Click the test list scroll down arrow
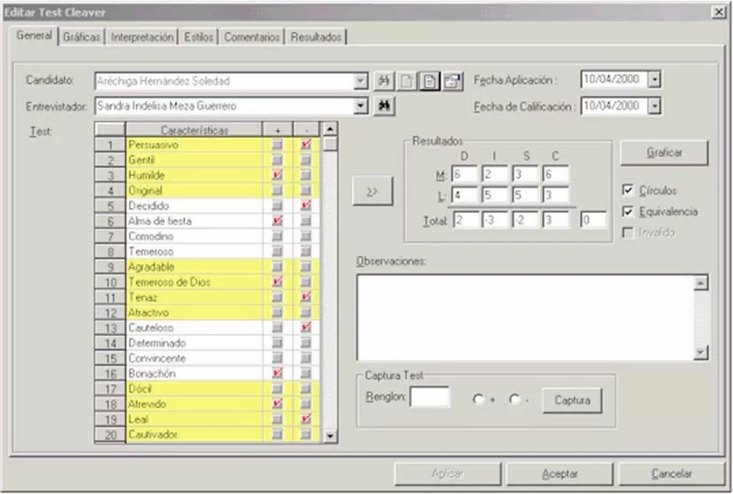This screenshot has height=494, width=733. tap(330, 436)
